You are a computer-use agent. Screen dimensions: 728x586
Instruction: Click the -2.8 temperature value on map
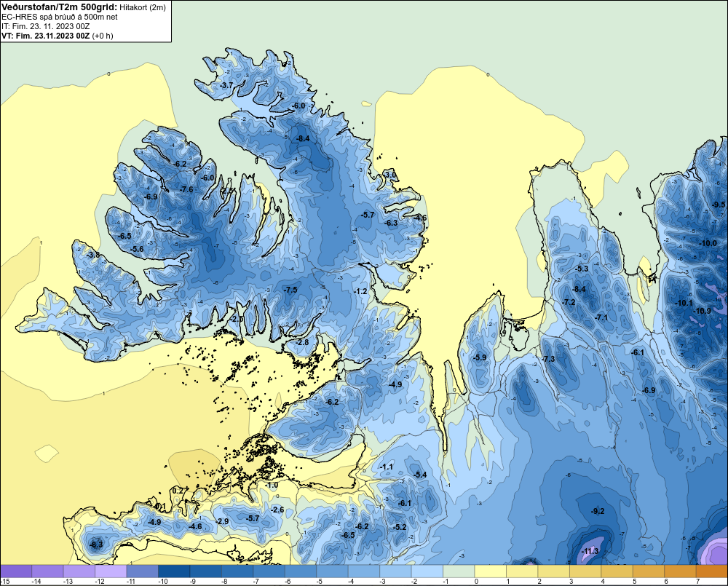pos(302,342)
